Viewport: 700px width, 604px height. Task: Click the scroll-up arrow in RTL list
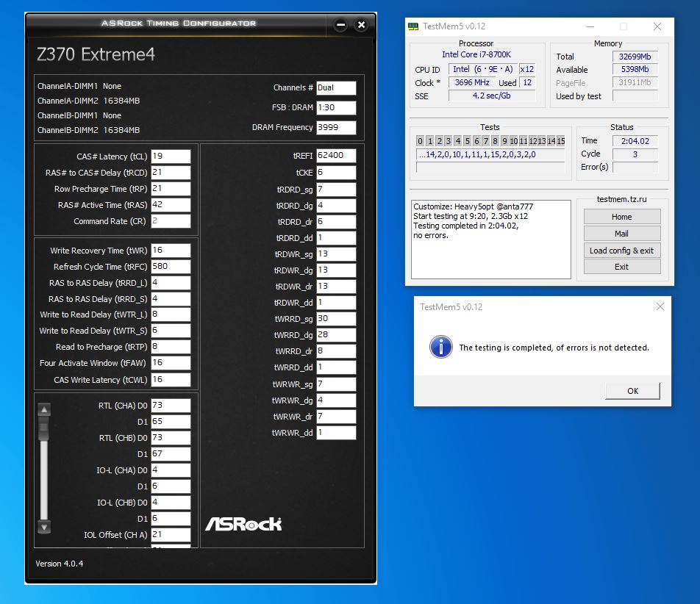44,409
